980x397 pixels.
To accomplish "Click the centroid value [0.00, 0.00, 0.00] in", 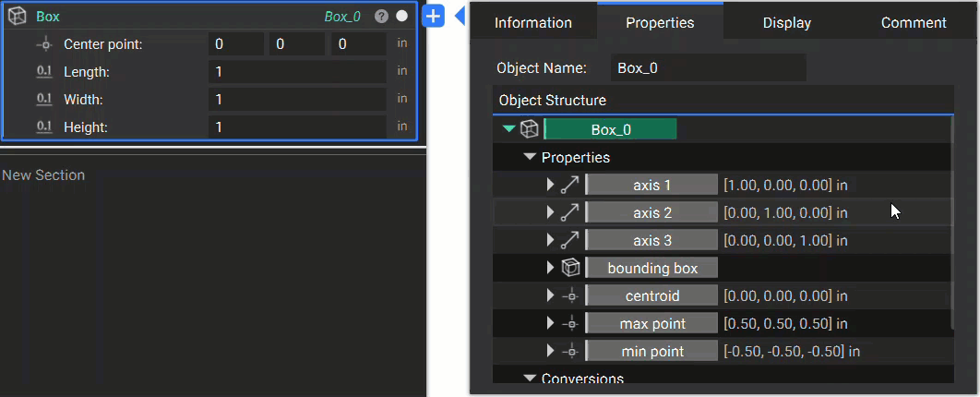I will pos(785,295).
